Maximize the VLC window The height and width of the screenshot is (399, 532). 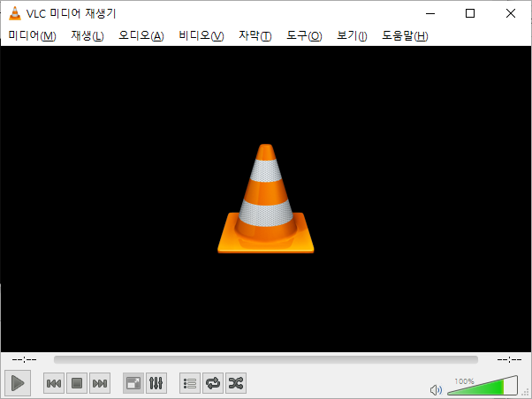[470, 13]
